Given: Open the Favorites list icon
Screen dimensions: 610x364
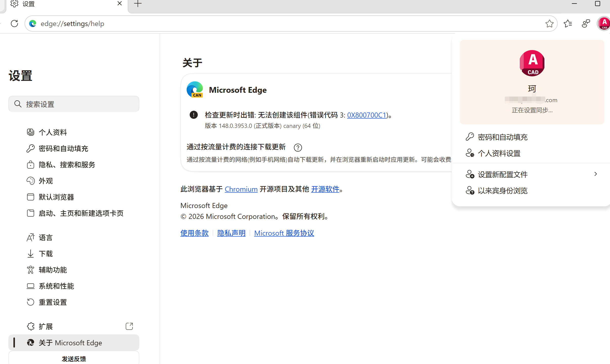Looking at the screenshot, I should click(568, 24).
